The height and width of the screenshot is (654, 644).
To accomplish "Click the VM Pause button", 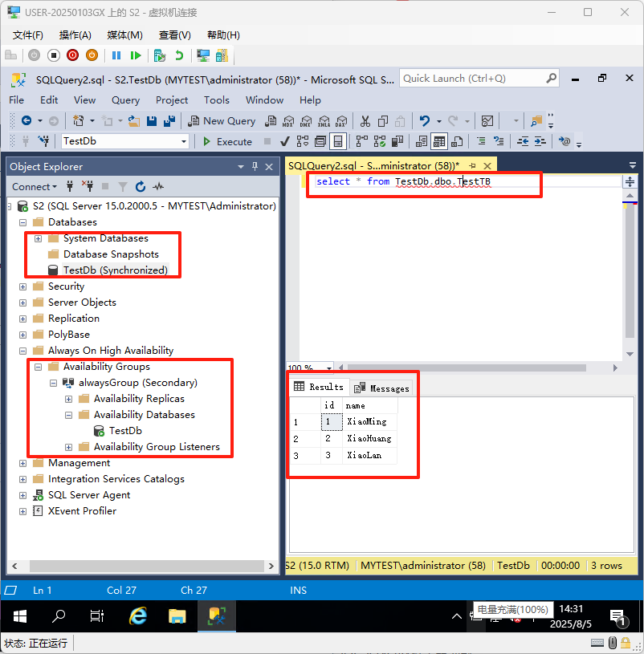I will [x=116, y=55].
